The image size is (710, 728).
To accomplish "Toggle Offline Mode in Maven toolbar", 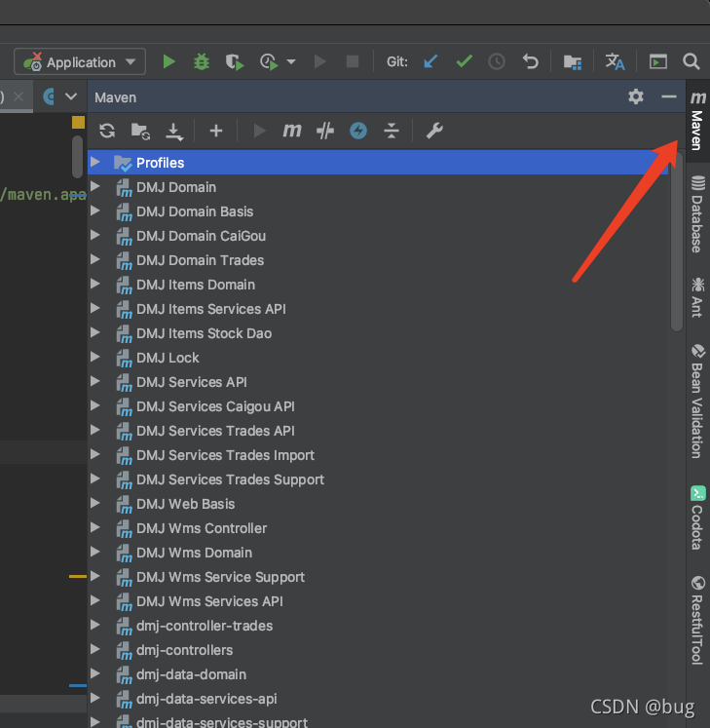I will (x=325, y=131).
